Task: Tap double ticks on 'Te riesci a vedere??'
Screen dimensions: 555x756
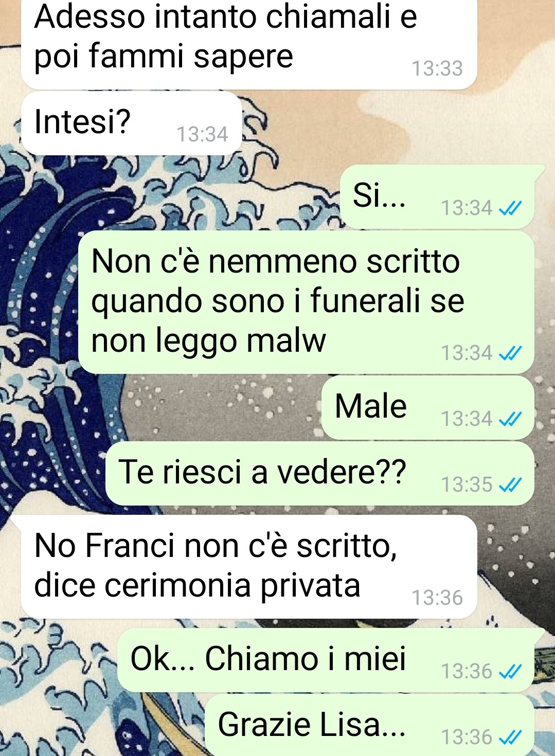Action: (x=511, y=484)
